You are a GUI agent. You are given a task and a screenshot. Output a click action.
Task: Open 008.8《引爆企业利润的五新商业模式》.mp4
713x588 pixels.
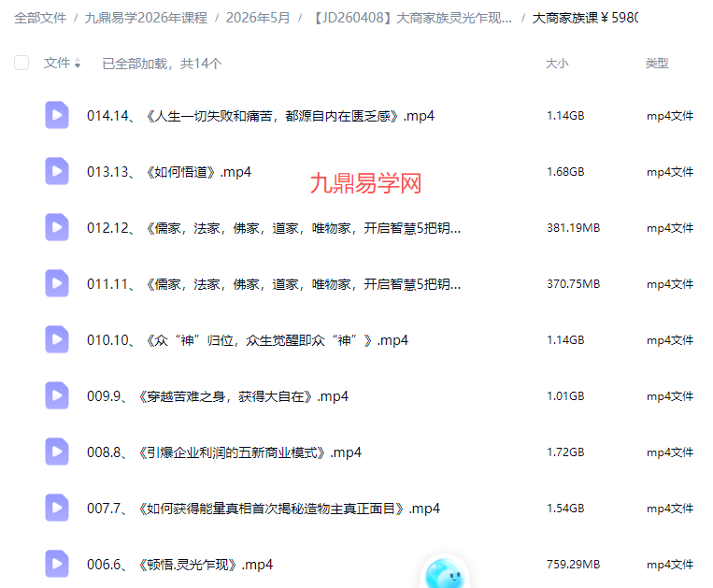(224, 452)
